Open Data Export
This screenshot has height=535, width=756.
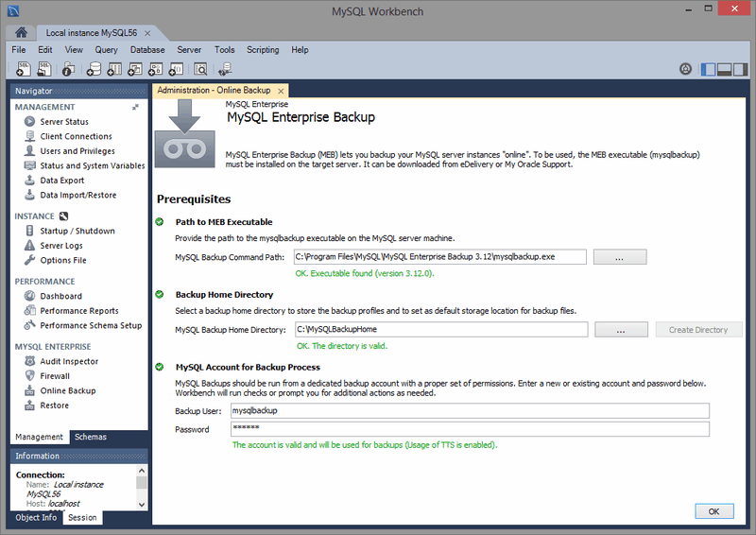pos(61,181)
